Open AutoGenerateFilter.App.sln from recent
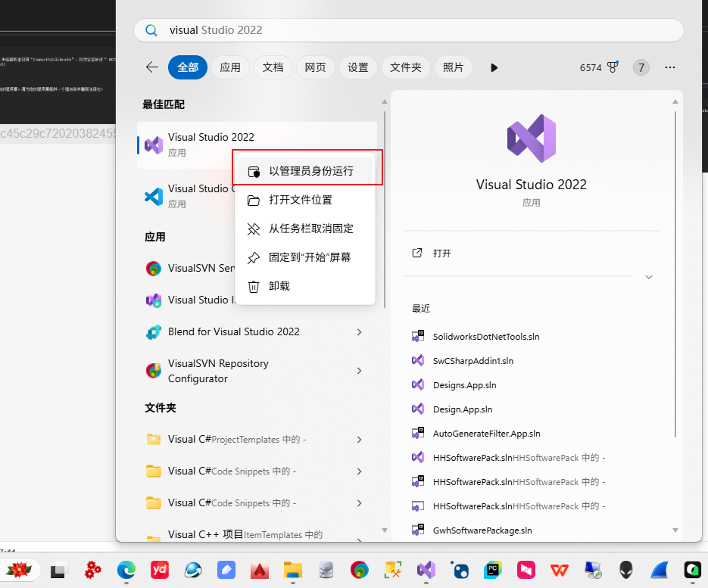 click(486, 434)
